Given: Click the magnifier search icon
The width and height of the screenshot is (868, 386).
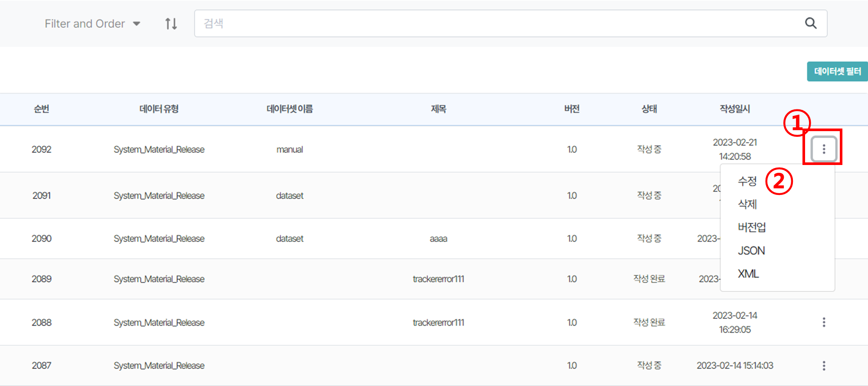Looking at the screenshot, I should (810, 23).
